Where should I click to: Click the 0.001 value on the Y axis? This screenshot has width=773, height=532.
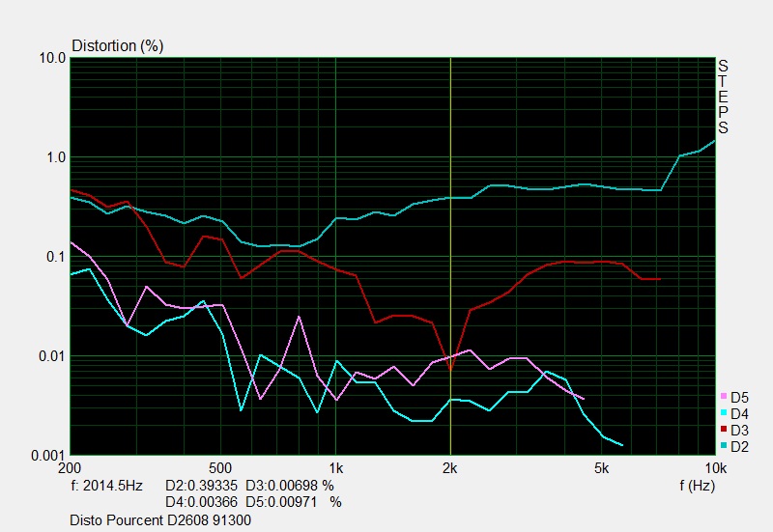click(x=47, y=455)
